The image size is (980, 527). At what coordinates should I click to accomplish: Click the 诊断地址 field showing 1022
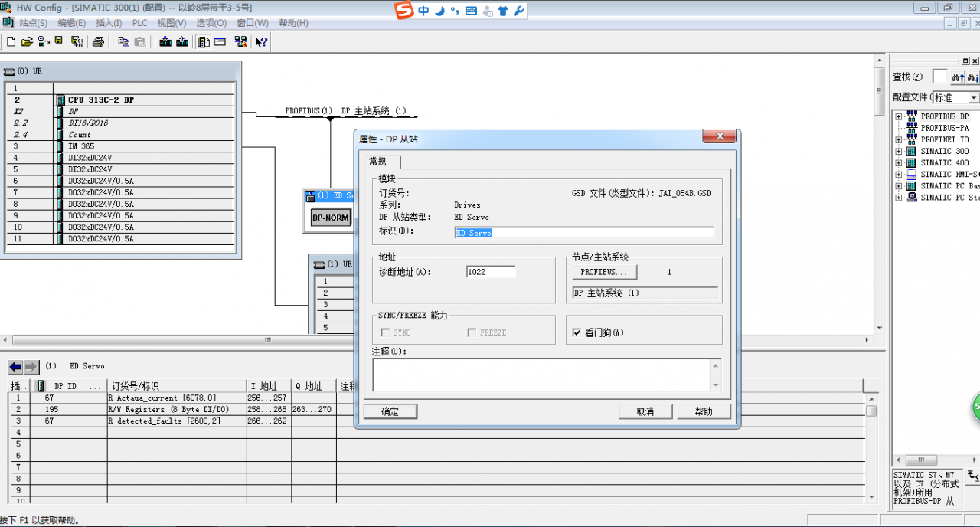(x=491, y=271)
